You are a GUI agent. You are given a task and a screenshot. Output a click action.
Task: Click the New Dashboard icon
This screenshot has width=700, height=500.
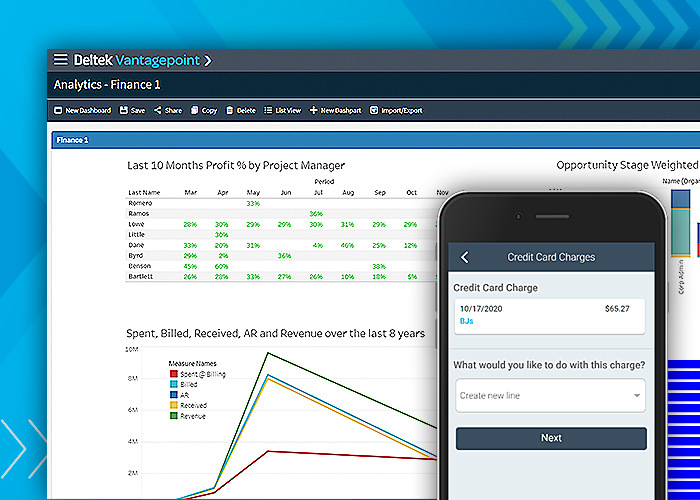[x=58, y=110]
